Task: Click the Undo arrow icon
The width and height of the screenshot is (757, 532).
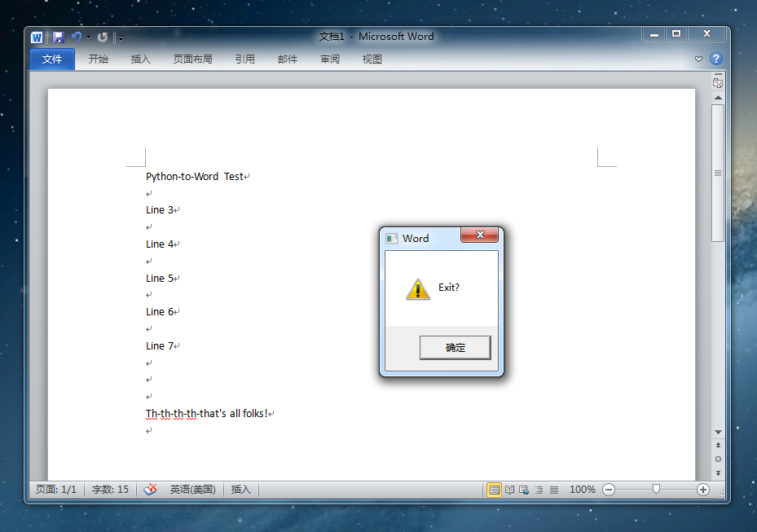Action: pos(76,37)
